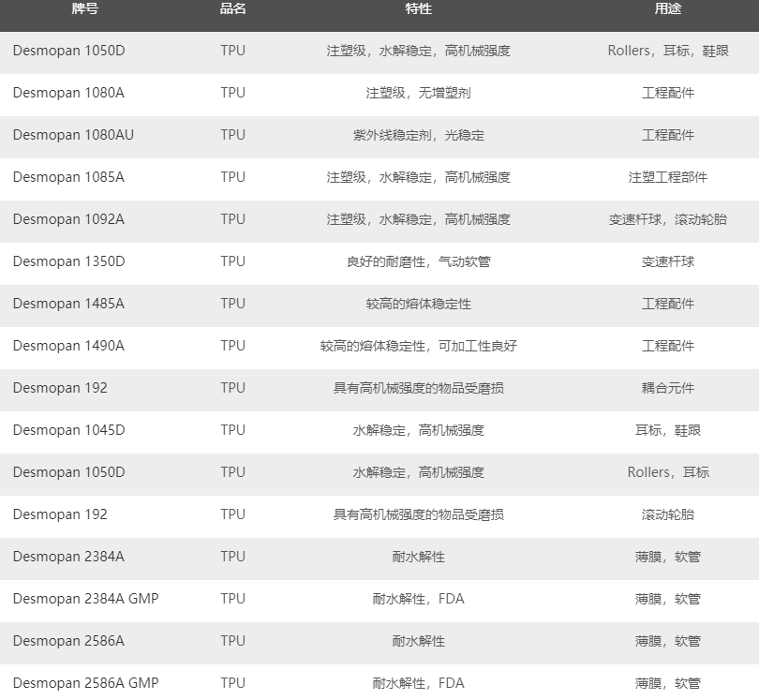
Task: Open the Desmopan 1085A entry
Action: pyautogui.click(x=68, y=177)
